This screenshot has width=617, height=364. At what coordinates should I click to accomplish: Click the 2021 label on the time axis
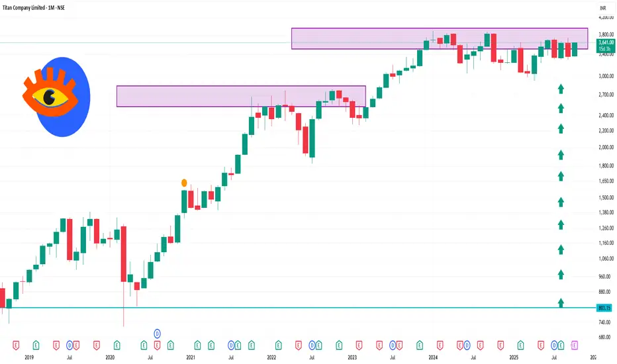[191, 357]
